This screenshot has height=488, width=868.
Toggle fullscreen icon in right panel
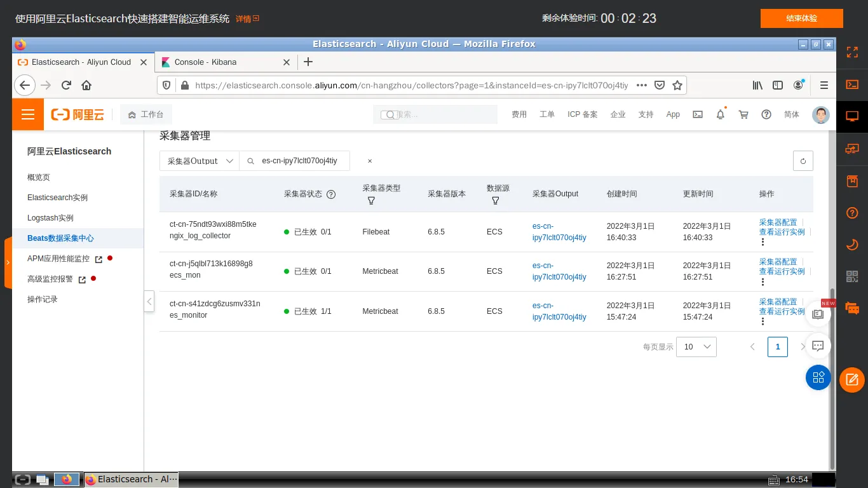[x=852, y=52]
